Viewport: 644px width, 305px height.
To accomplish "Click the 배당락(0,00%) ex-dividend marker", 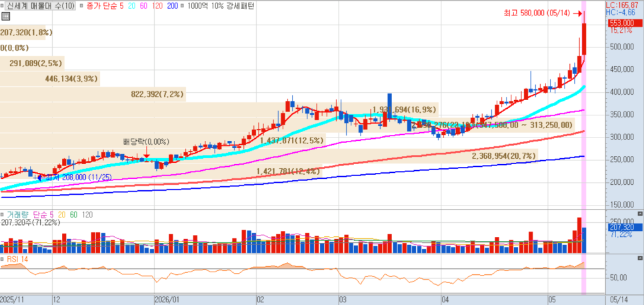I will pos(146,141).
